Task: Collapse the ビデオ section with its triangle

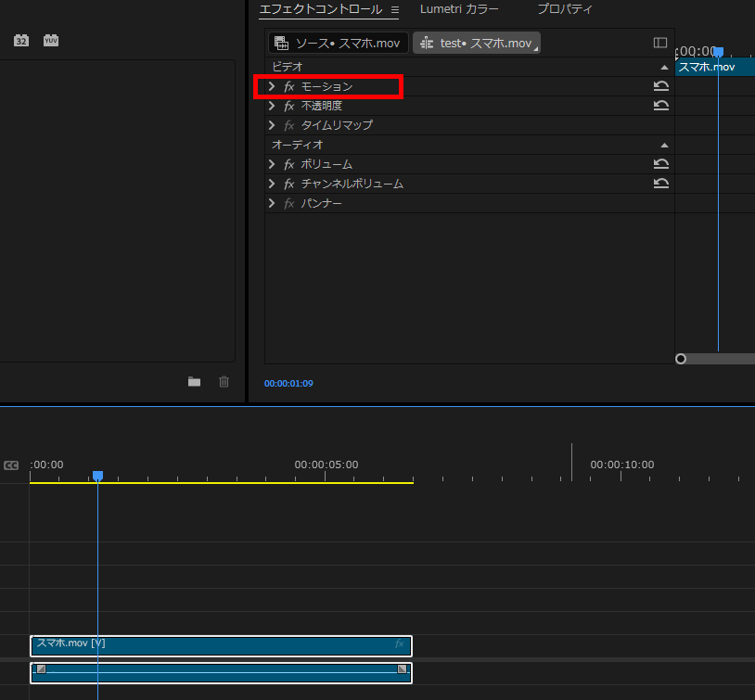Action: coord(664,68)
